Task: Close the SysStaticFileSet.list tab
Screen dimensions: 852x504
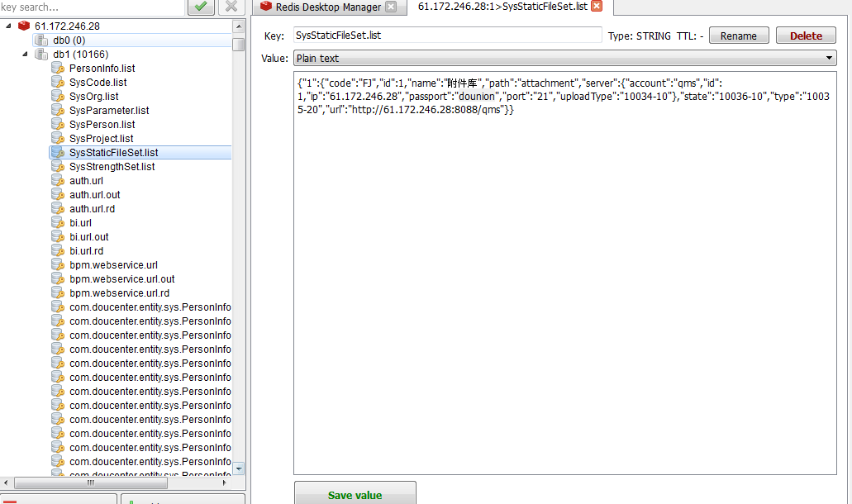Action: coord(597,6)
